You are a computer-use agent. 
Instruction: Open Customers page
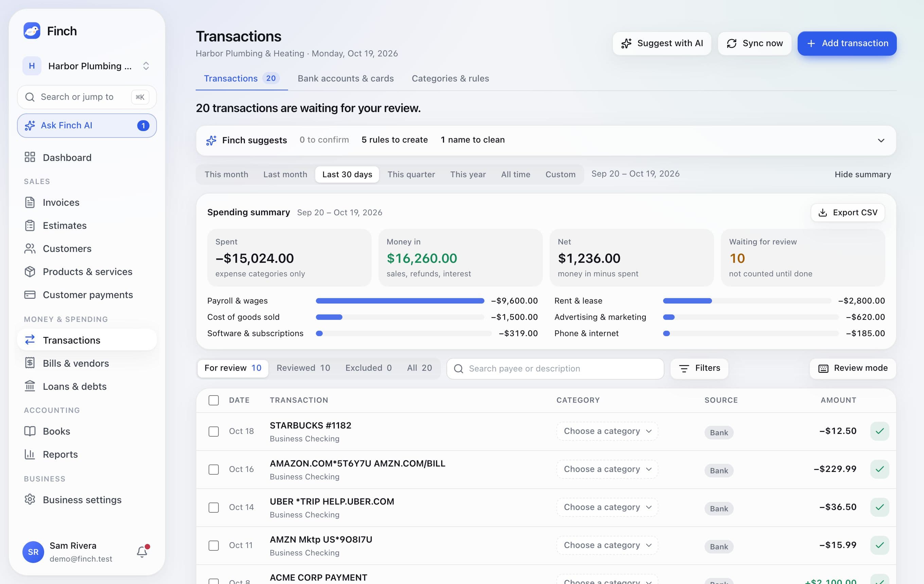(x=87, y=249)
